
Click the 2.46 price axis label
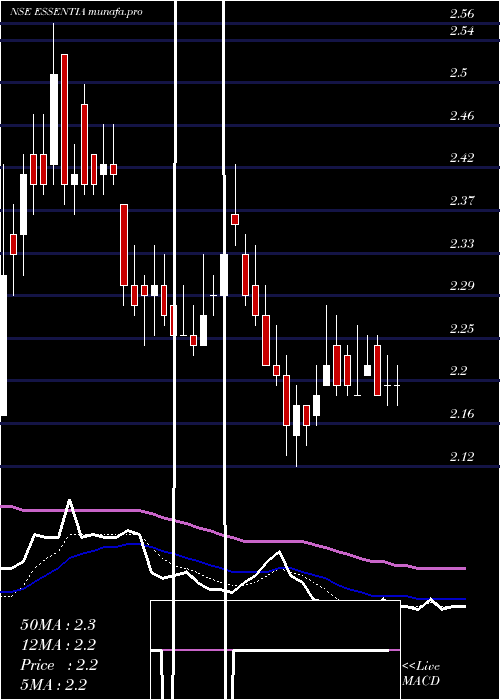coord(462,116)
